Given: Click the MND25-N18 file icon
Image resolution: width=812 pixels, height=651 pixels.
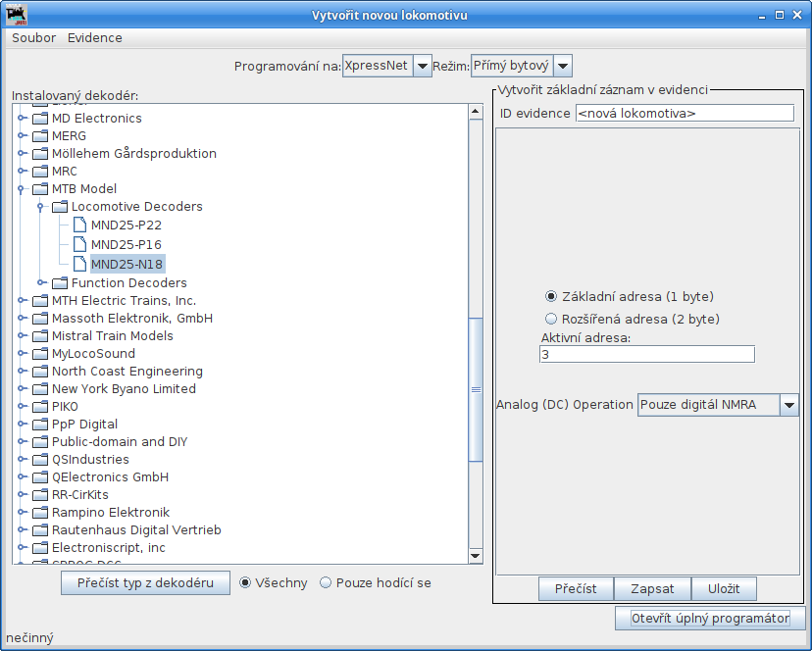Looking at the screenshot, I should [x=79, y=264].
